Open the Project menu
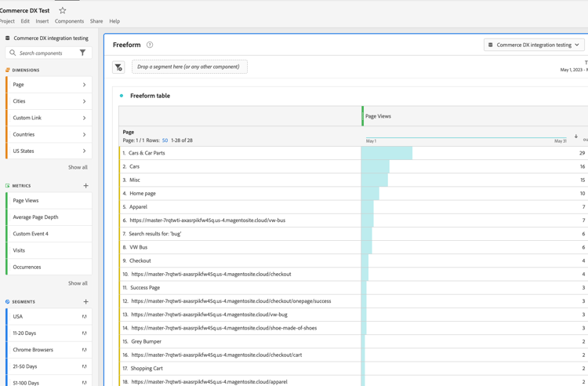This screenshot has height=386, width=588. (x=7, y=21)
